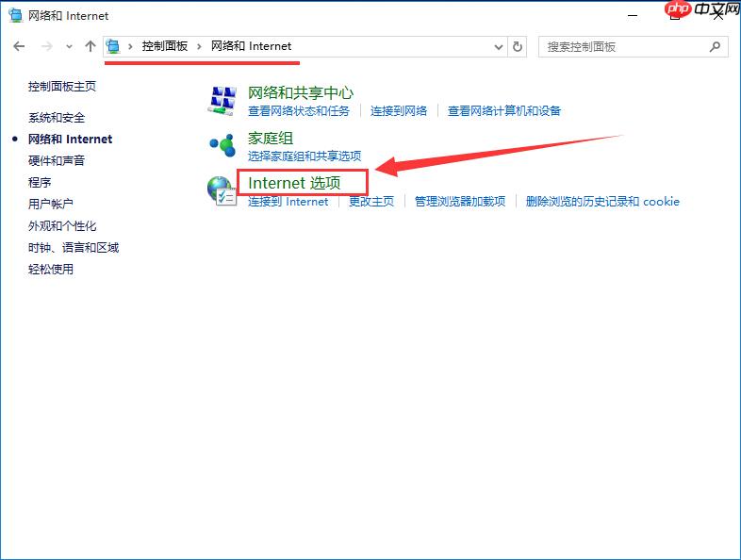Image resolution: width=741 pixels, height=560 pixels.
Task: Select the 控制面板 breadcrumb
Action: pyautogui.click(x=165, y=46)
